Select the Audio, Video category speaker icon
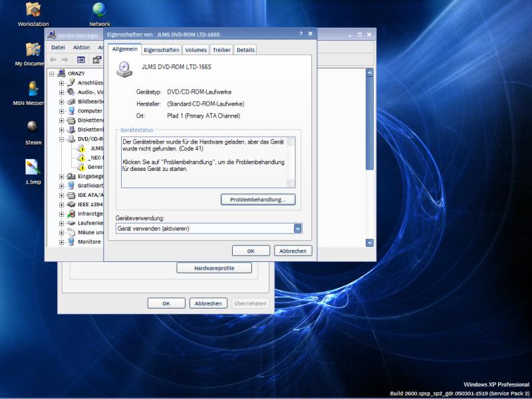Viewport: 532px width, 399px height. pyautogui.click(x=71, y=92)
